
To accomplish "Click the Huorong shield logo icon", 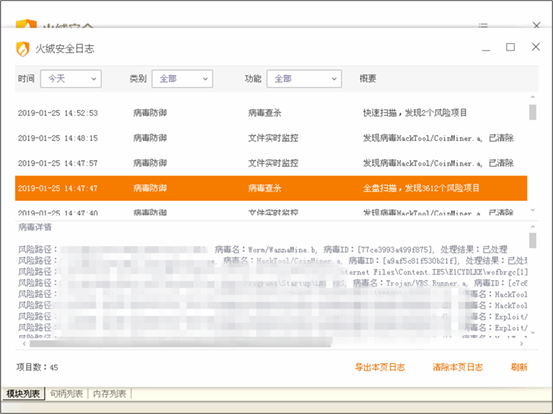I will pyautogui.click(x=23, y=49).
